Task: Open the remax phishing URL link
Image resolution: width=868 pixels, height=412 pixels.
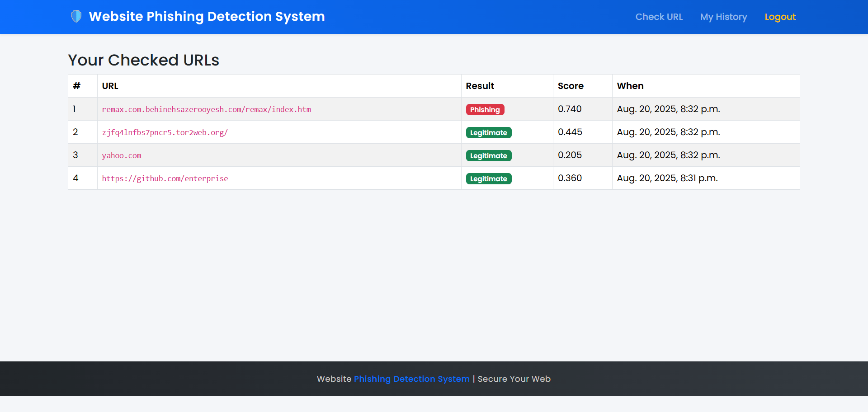Action: tap(207, 109)
